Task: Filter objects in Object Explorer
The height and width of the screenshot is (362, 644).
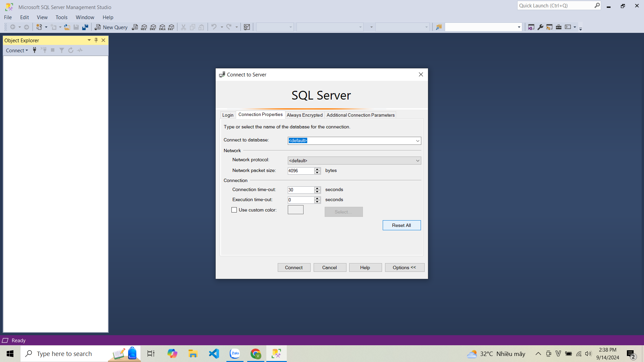Action: (62, 50)
